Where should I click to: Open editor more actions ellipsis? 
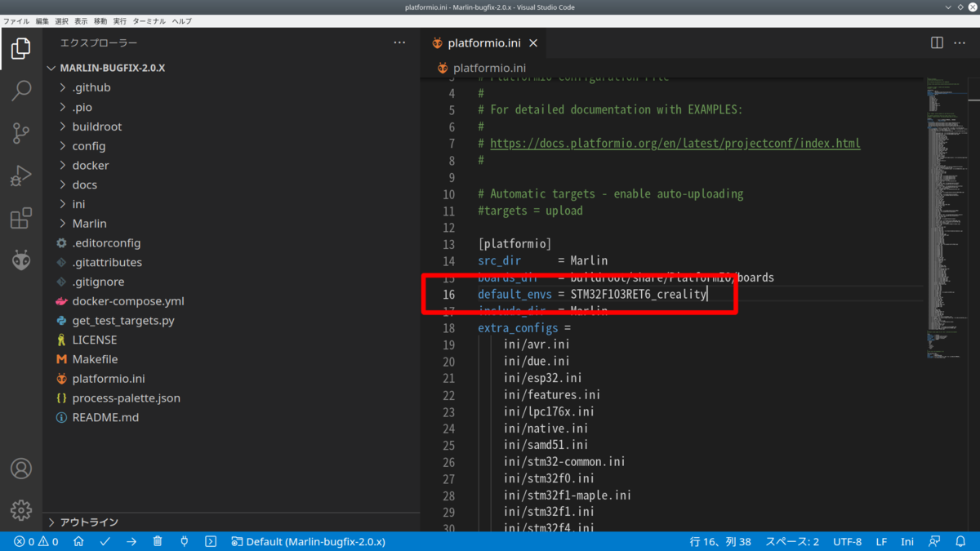tap(960, 42)
